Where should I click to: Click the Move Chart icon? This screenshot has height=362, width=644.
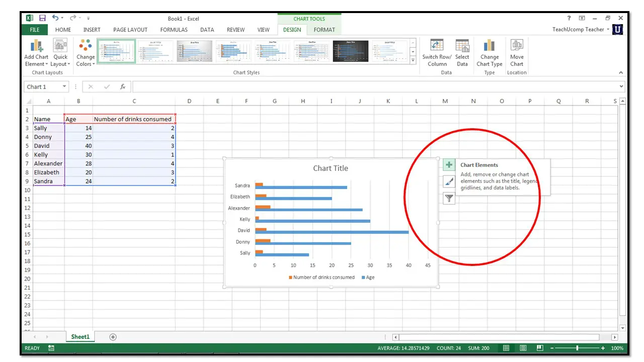517,46
